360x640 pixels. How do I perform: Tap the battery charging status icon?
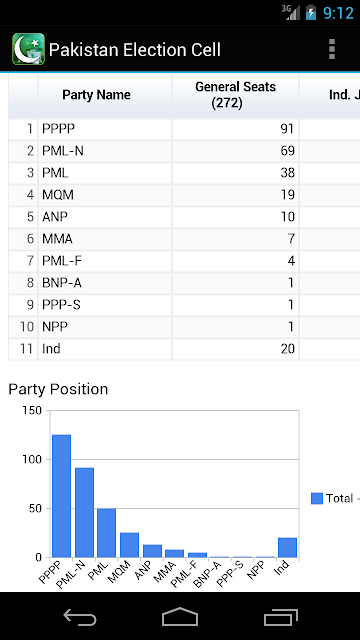pyautogui.click(x=311, y=12)
